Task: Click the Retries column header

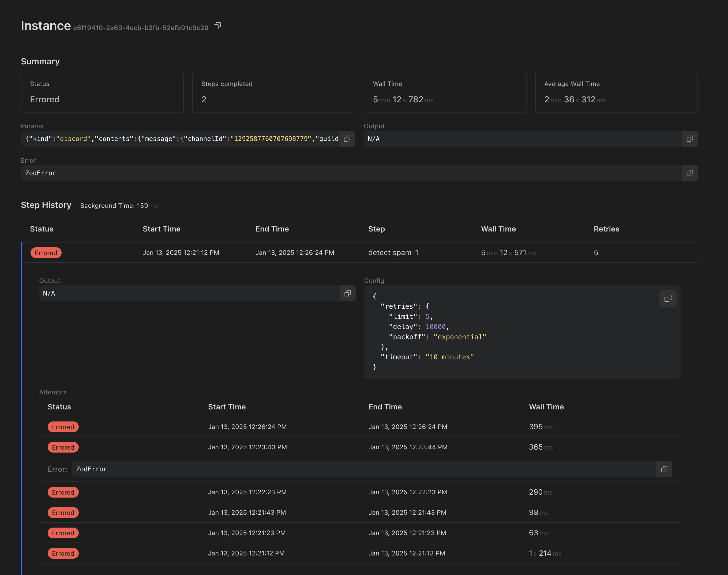Action: tap(606, 229)
